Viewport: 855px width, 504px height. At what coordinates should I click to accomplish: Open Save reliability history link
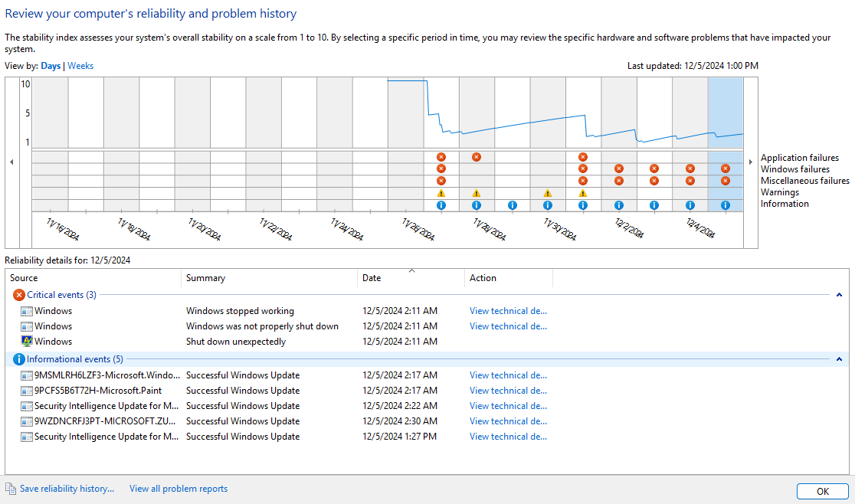[x=67, y=489]
